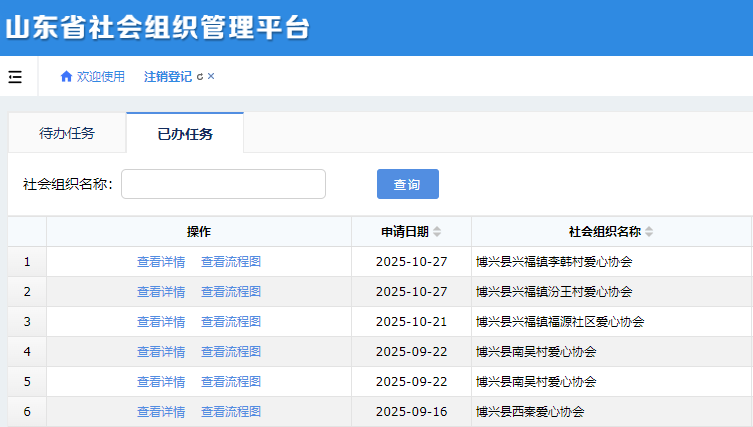Click the home icon beside 欢迎使用
The height and width of the screenshot is (427, 753).
tap(66, 77)
